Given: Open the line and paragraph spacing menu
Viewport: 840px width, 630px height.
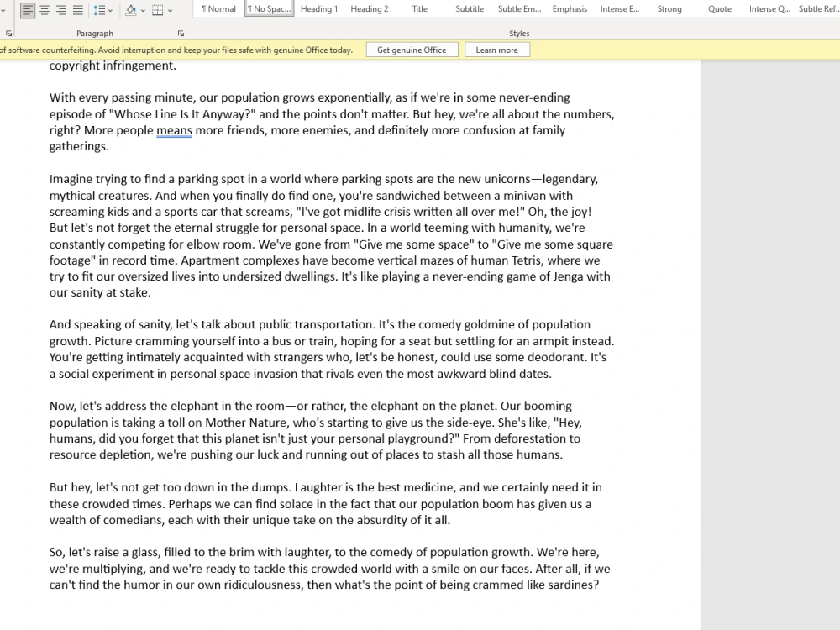Looking at the screenshot, I should click(x=102, y=9).
